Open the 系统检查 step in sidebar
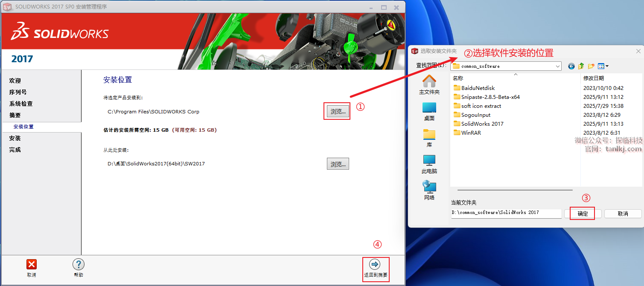This screenshot has width=644, height=286. coord(21,104)
